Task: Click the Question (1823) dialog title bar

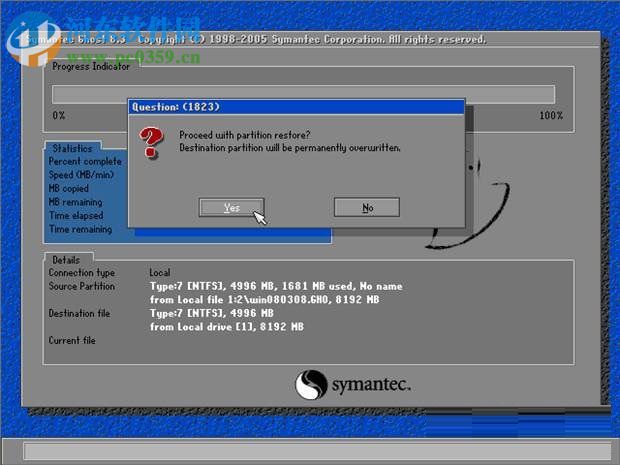Action: (296, 106)
